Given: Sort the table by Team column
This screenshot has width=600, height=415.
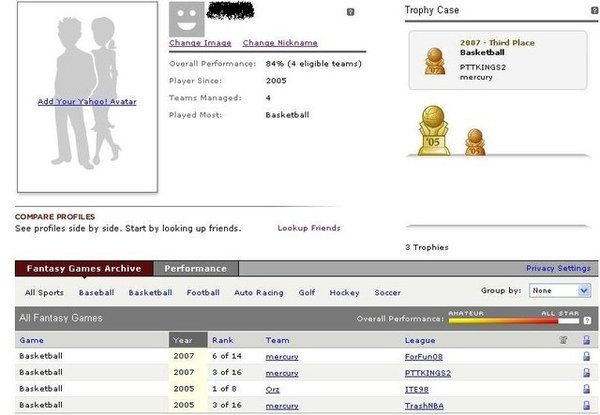Looking at the screenshot, I should pos(277,340).
